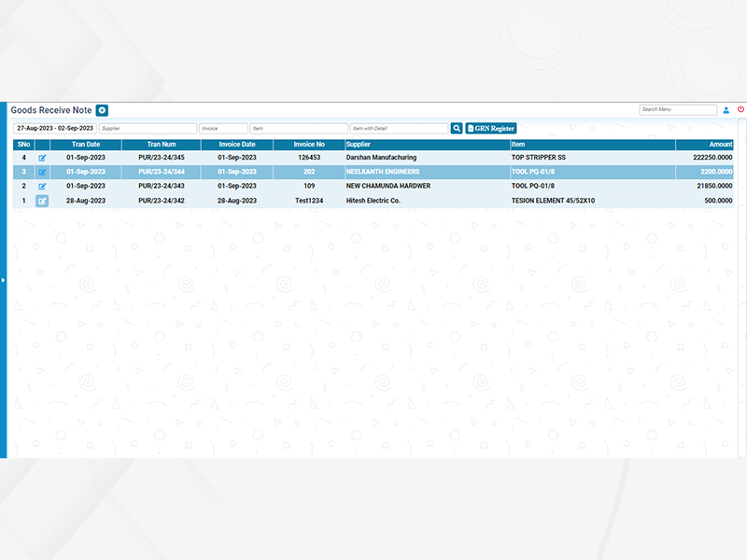Click the GRN Register button
This screenshot has width=747, height=560.
pyautogui.click(x=491, y=128)
